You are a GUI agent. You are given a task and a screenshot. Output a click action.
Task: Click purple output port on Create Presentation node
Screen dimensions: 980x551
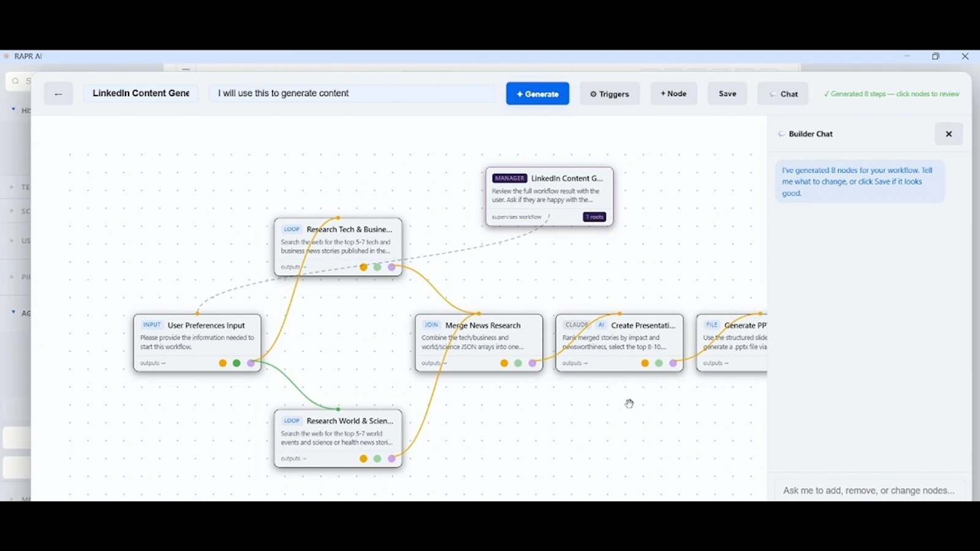[x=673, y=363]
